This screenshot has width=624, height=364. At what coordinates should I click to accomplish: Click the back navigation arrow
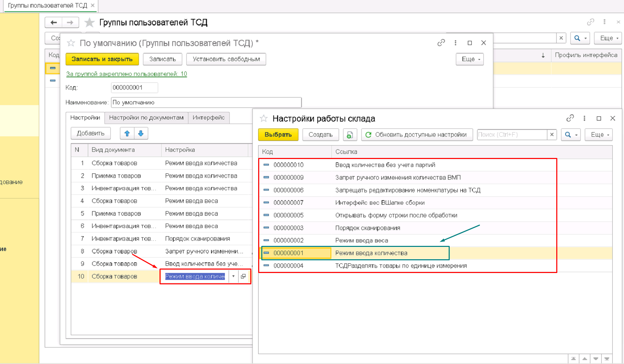click(54, 23)
